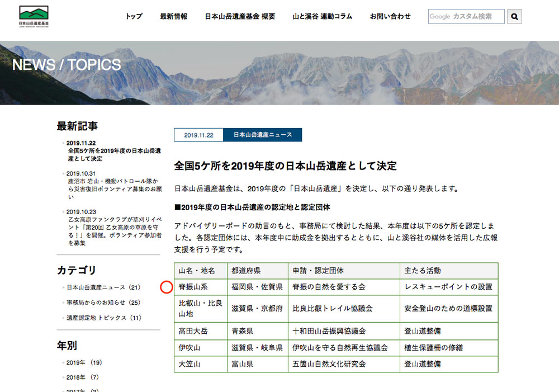Click the NEWS / TOPICS mountain banner
Screen dimensions: 559x392
(279, 73)
